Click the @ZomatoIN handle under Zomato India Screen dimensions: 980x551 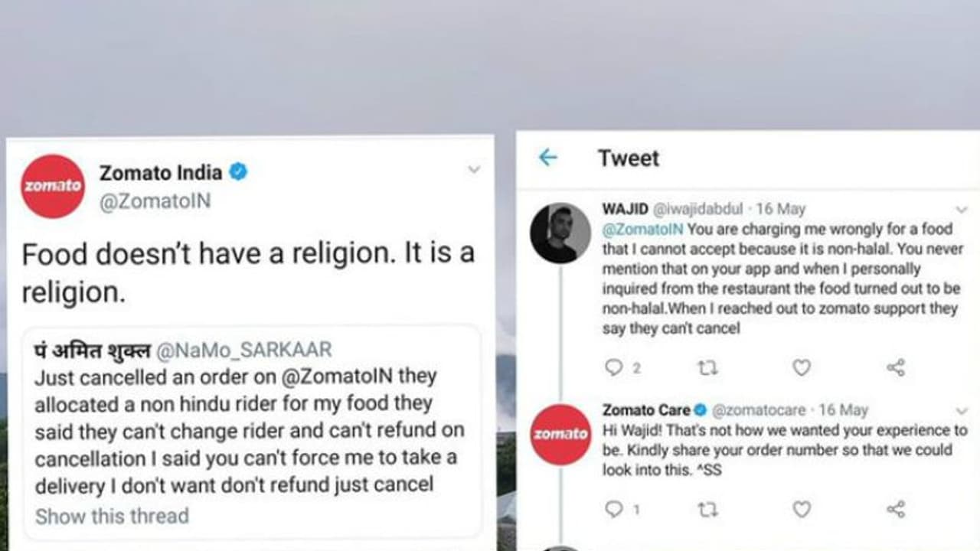pyautogui.click(x=155, y=202)
